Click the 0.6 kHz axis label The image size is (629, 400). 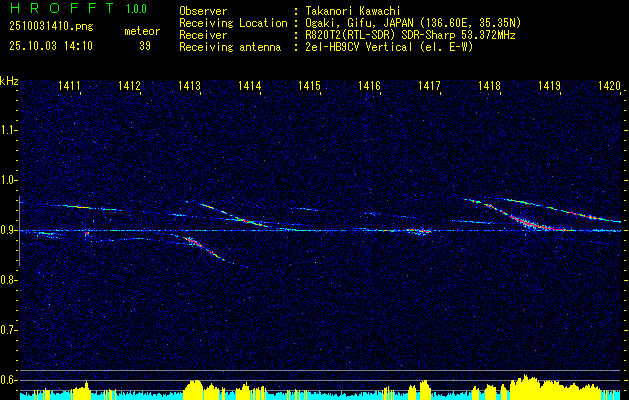pos(9,380)
